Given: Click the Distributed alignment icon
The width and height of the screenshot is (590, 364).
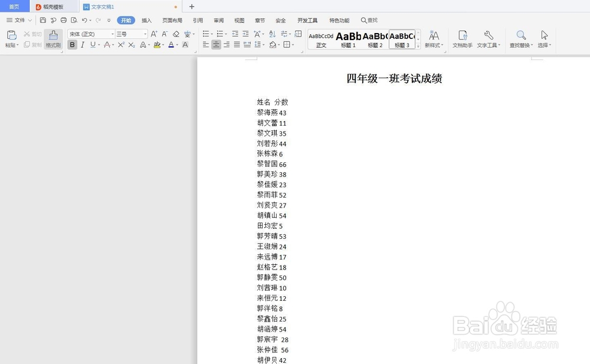Looking at the screenshot, I should [247, 45].
